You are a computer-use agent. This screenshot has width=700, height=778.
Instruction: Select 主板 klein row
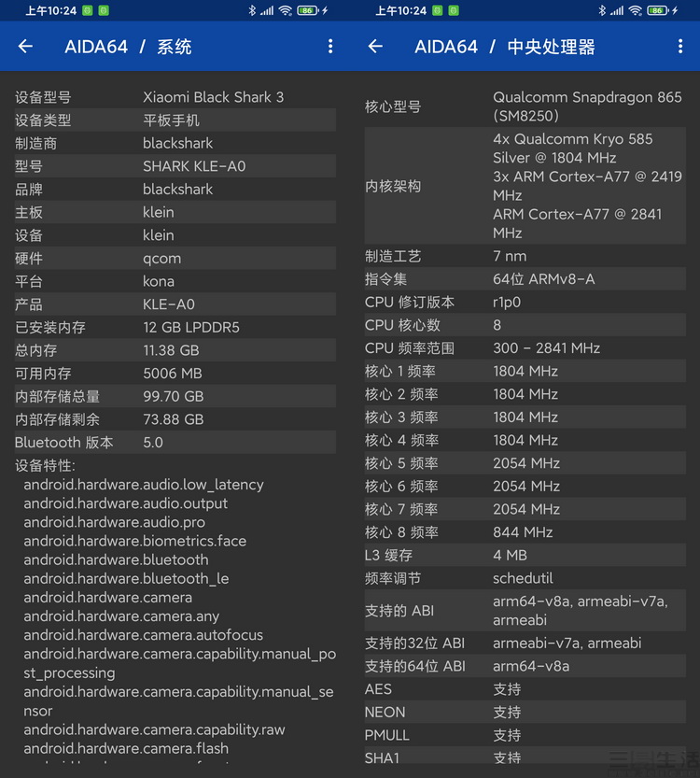pyautogui.click(x=175, y=212)
